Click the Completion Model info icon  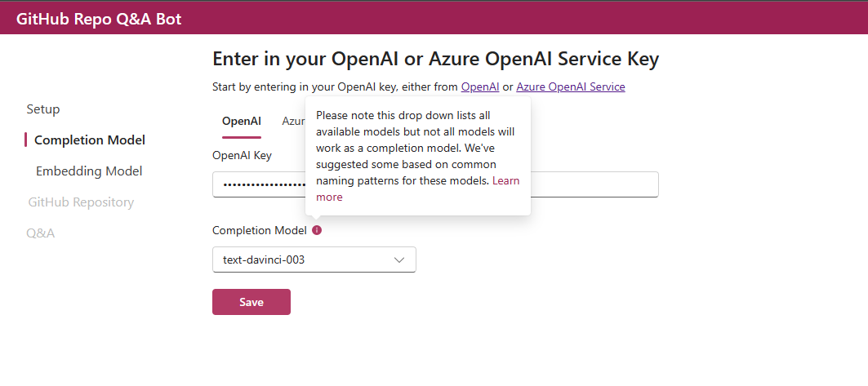coord(317,230)
